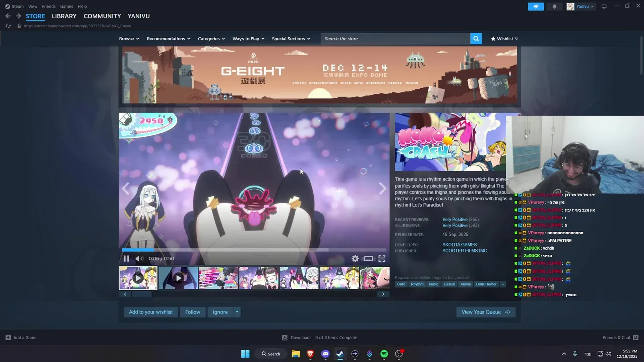The height and width of the screenshot is (362, 644).
Task: Open SCOOTER FILMS INC. publisher link
Action: coord(465,251)
